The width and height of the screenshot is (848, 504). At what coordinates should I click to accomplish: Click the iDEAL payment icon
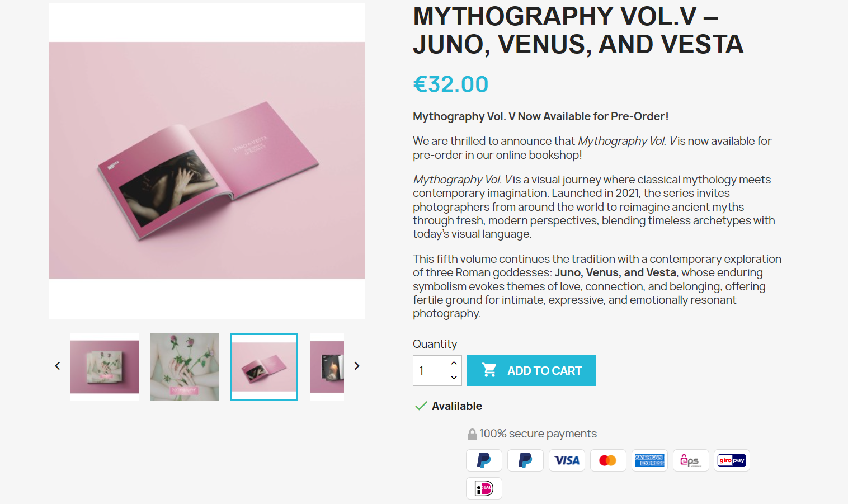484,488
